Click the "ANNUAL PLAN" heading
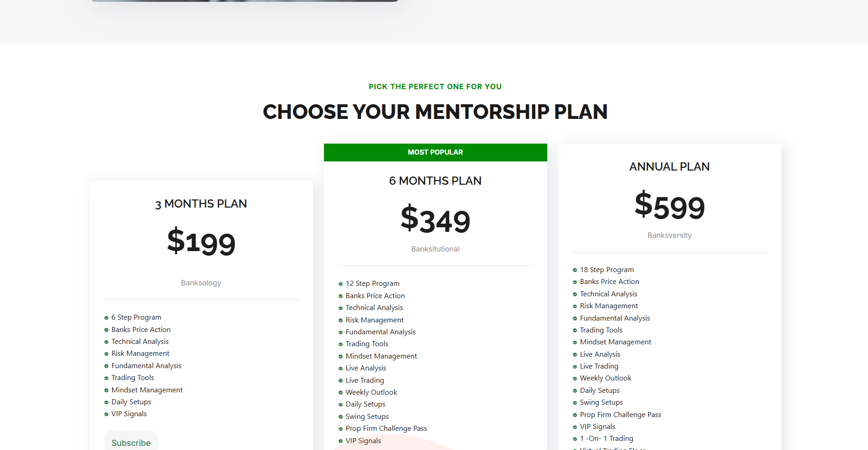The width and height of the screenshot is (868, 450). (669, 167)
